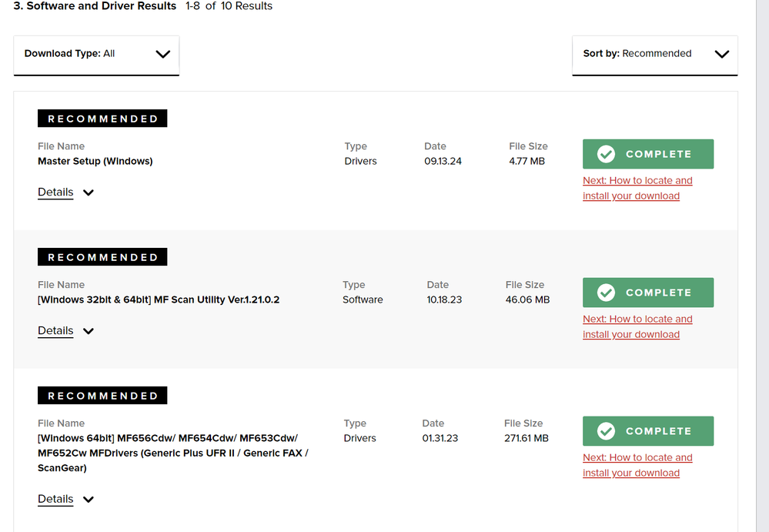Viewport: 769px width, 532px height.
Task: Click the RECOMMENDED badge above MF Scan Utility
Action: click(102, 257)
